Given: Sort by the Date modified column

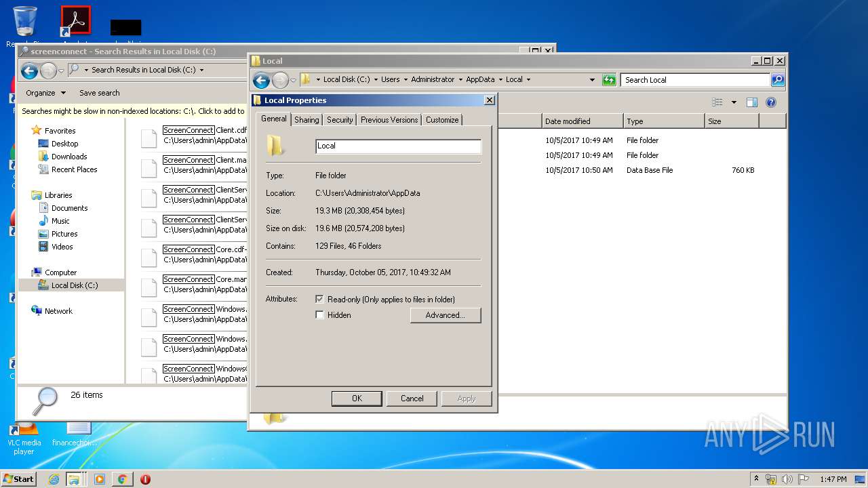Looking at the screenshot, I should (583, 121).
